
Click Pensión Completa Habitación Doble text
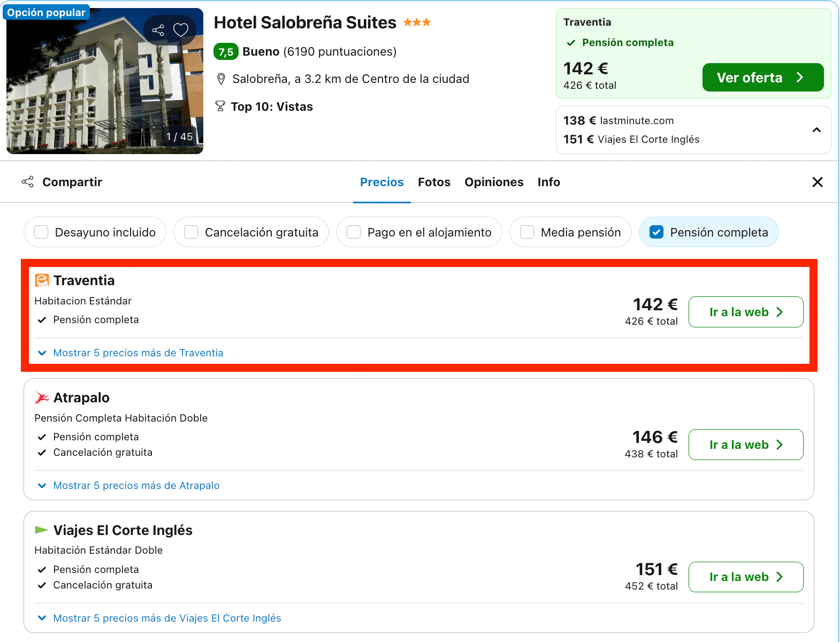(121, 418)
